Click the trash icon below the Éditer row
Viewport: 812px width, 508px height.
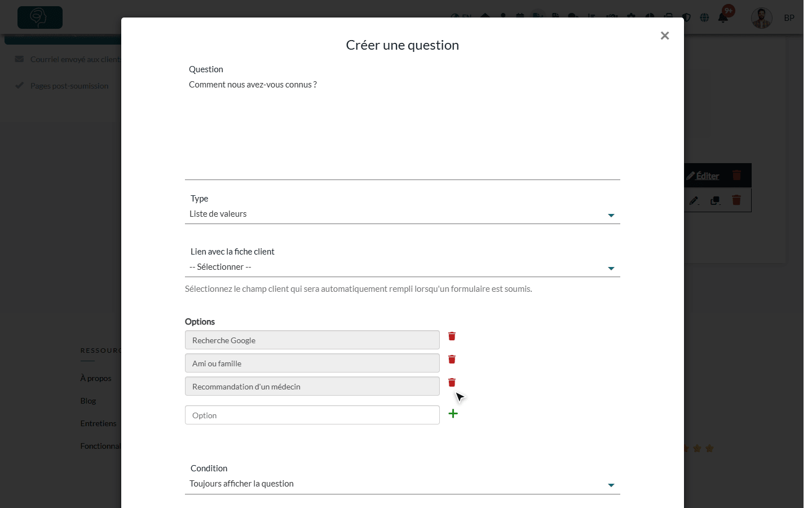coord(736,200)
